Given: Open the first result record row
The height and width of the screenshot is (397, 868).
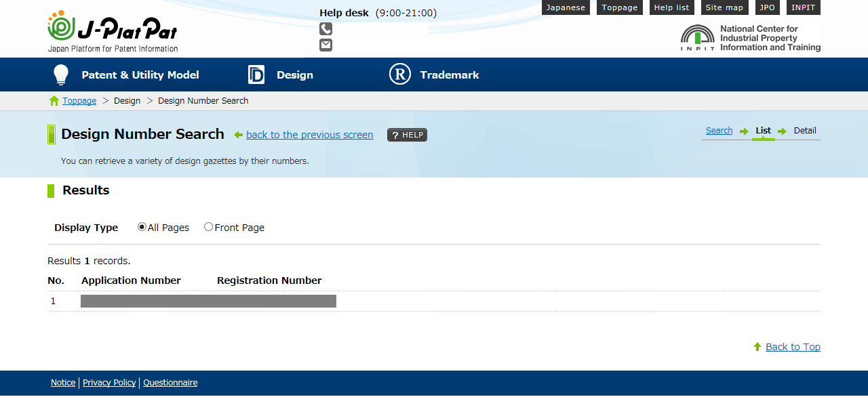Looking at the screenshot, I should [208, 301].
